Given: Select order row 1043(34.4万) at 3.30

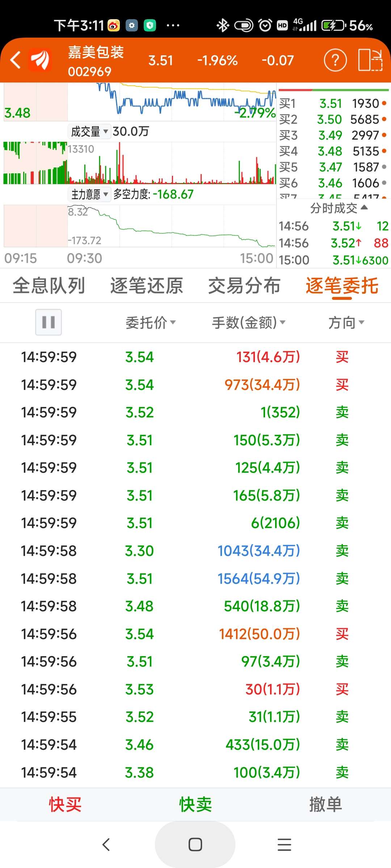Looking at the screenshot, I should pos(195,551).
